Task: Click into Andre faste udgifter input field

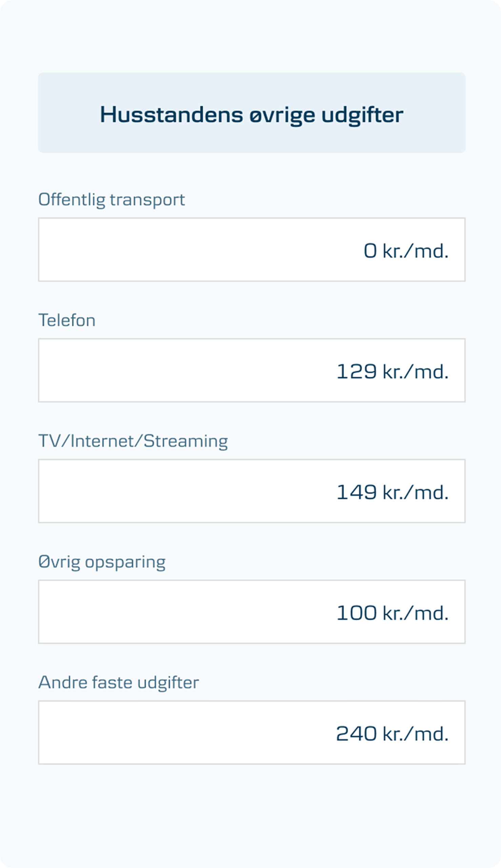Action: point(252,733)
